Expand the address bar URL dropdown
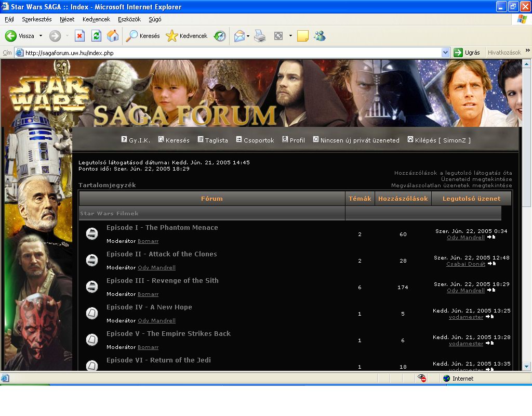 [x=445, y=53]
